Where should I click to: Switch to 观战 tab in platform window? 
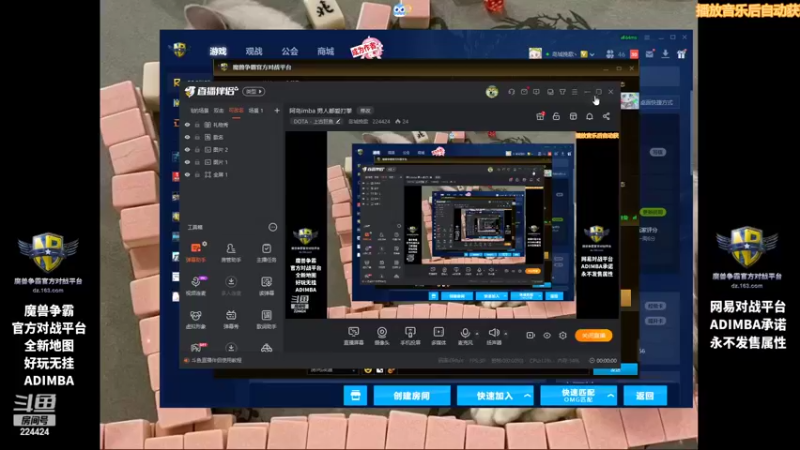tap(254, 51)
